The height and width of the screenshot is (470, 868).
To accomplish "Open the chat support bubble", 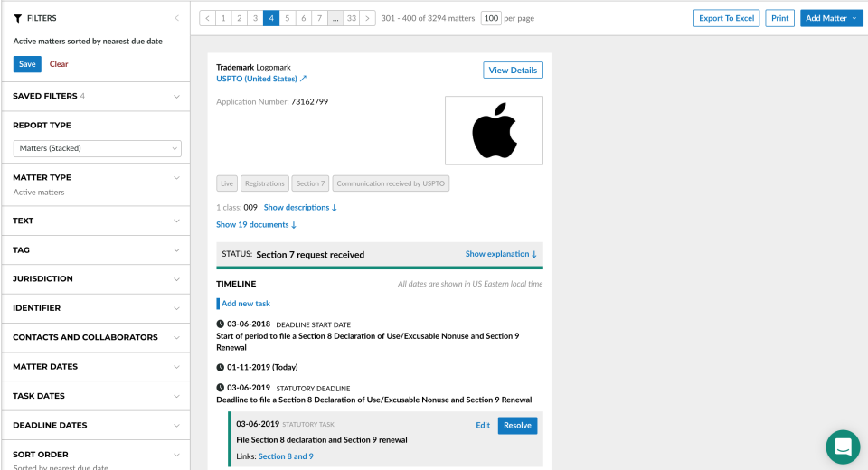I will tap(843, 446).
